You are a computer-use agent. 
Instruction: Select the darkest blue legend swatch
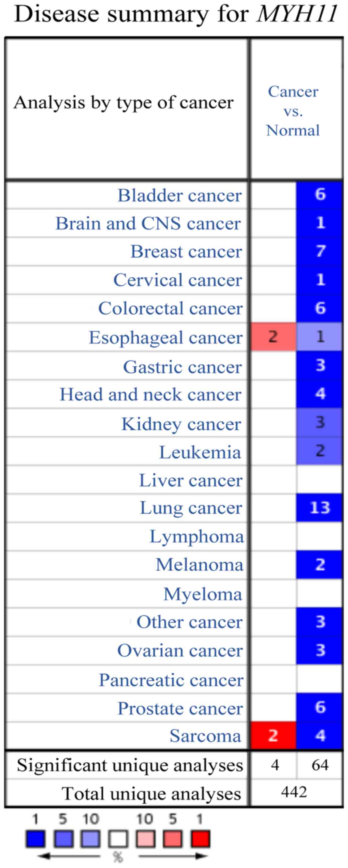(x=36, y=839)
